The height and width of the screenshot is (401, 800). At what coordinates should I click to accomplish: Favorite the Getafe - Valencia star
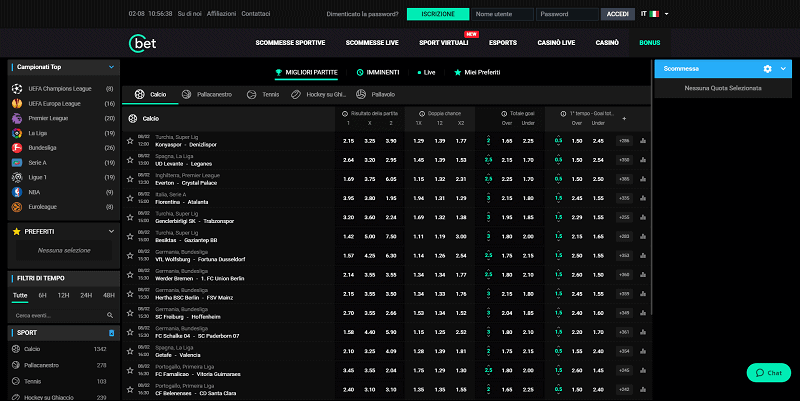pyautogui.click(x=130, y=351)
